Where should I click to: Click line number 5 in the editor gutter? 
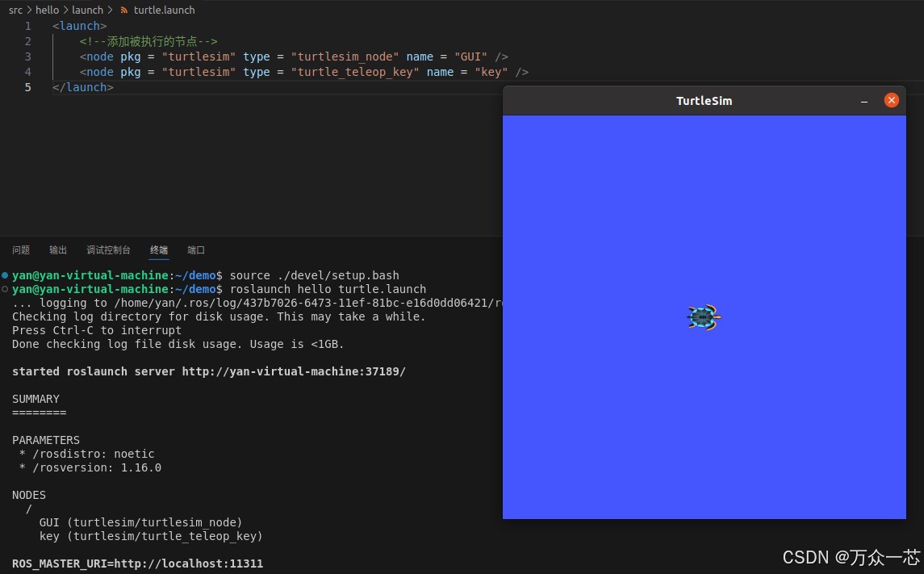coord(27,87)
